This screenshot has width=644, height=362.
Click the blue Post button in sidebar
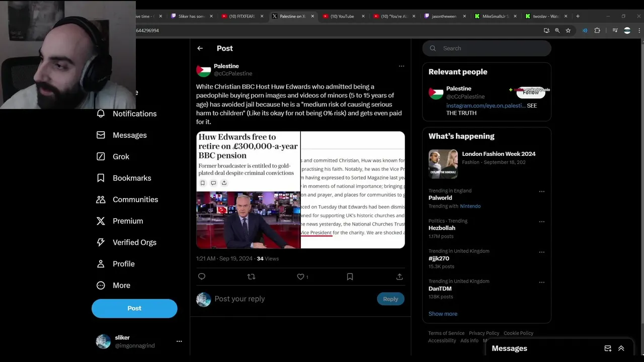point(134,308)
